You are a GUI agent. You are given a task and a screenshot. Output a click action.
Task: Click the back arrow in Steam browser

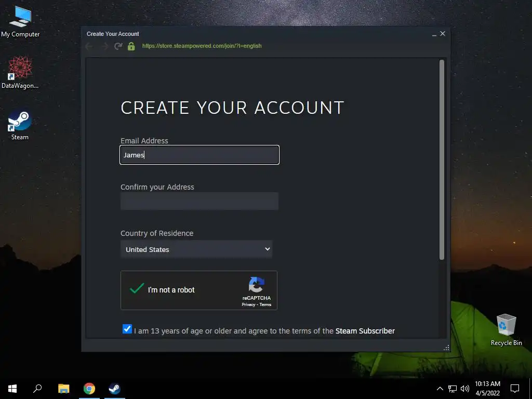point(89,46)
